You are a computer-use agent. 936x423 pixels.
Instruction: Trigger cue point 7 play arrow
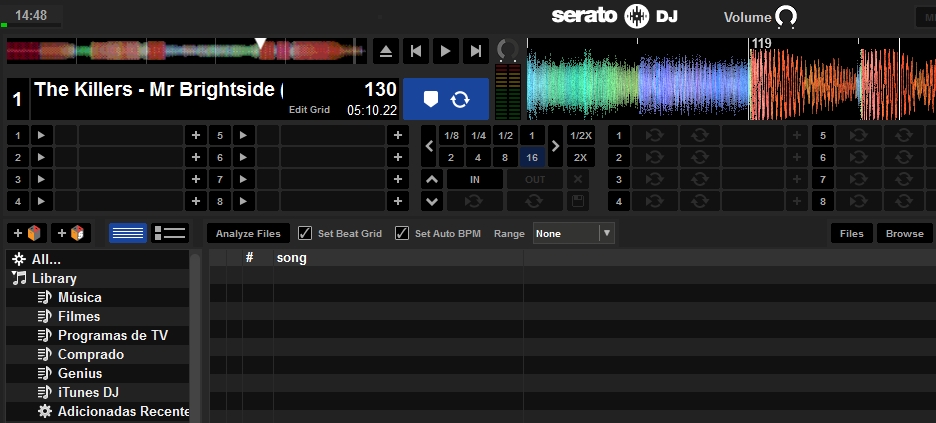(x=244, y=179)
